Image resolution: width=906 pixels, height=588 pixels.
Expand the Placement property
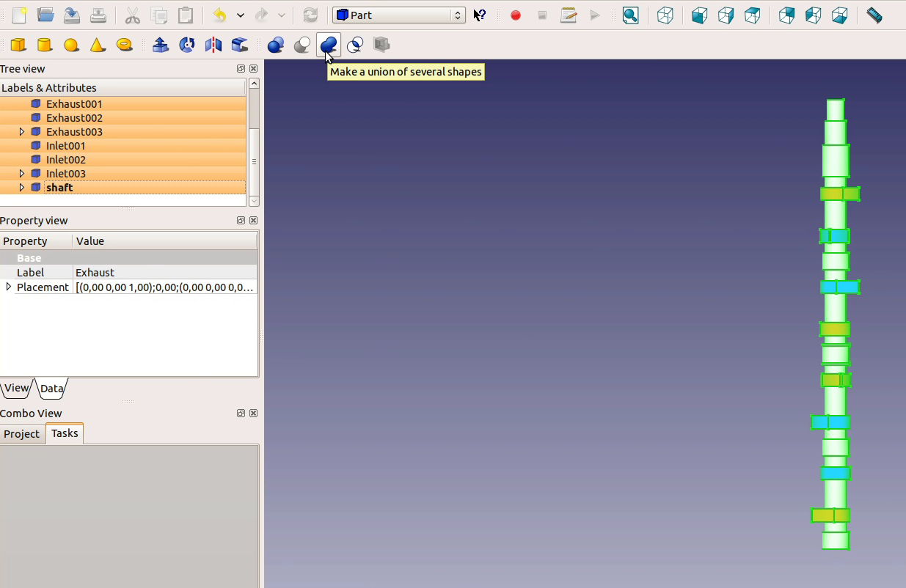pos(8,287)
